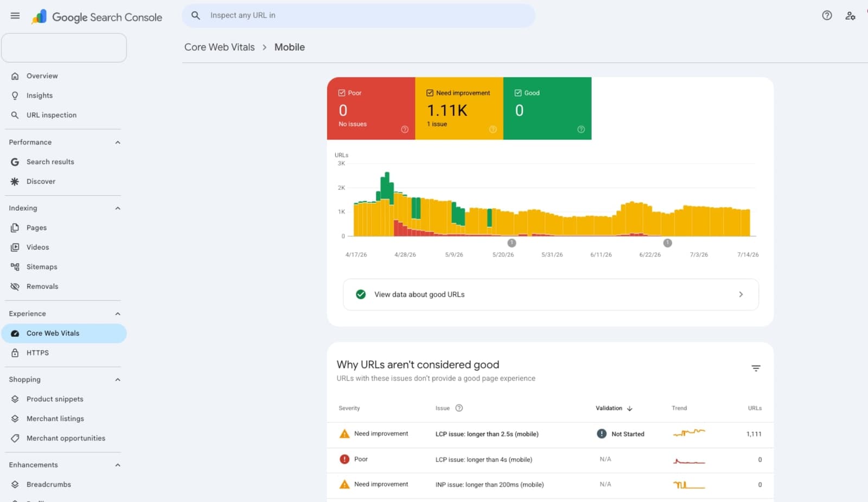Collapse the Enhancements section
This screenshot has width=868, height=502.
118,465
